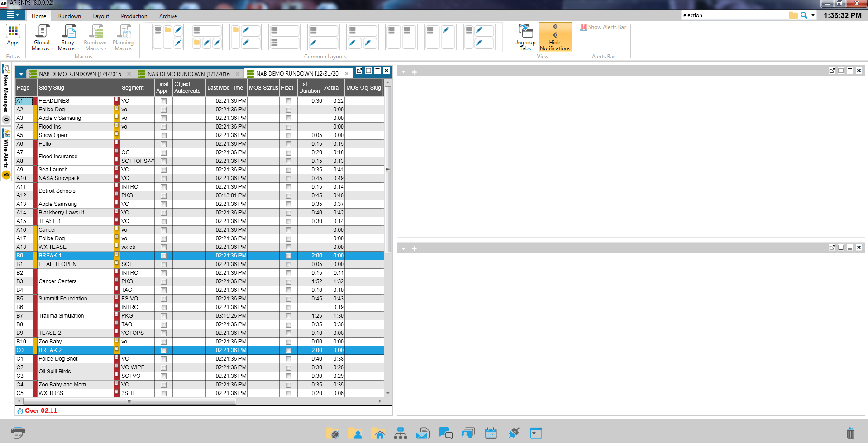Click the election search input field

point(734,15)
